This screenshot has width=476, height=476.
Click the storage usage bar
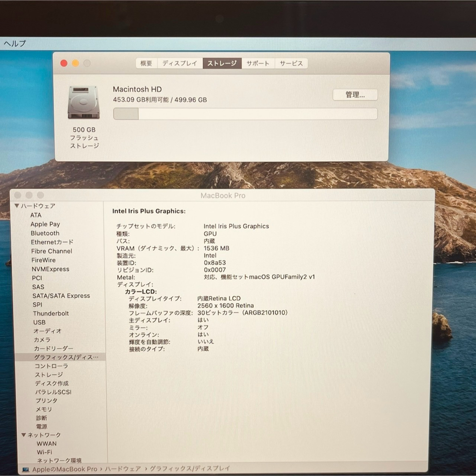pos(245,114)
